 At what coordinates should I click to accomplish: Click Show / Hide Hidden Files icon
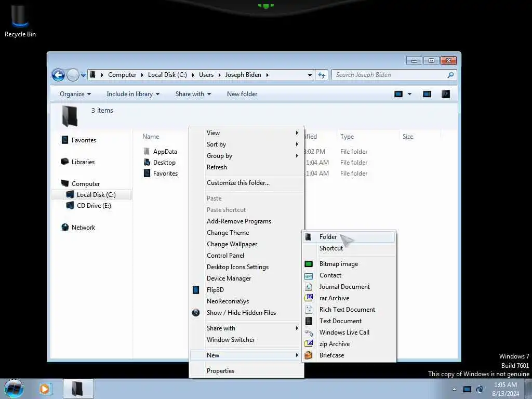[196, 312]
